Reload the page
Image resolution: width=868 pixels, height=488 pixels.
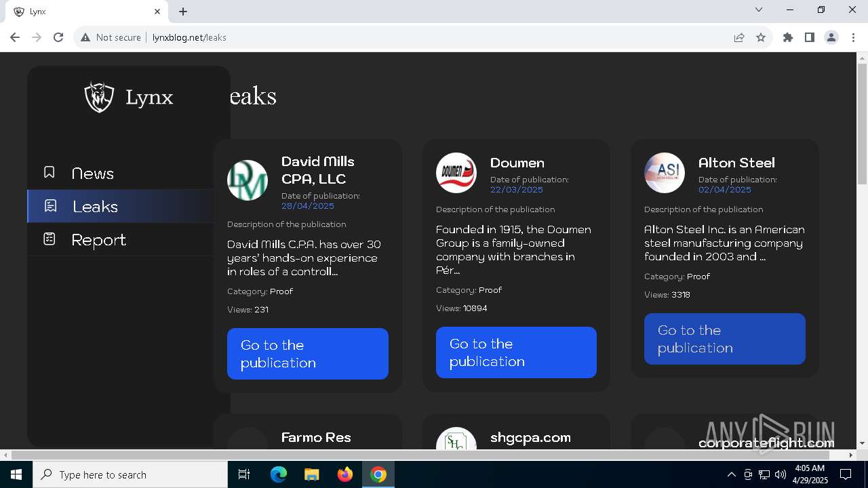(x=58, y=37)
